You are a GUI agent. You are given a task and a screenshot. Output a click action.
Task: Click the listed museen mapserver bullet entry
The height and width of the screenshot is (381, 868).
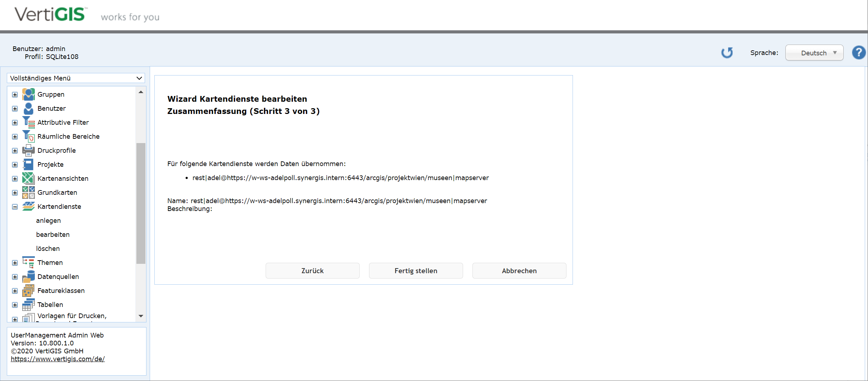pyautogui.click(x=341, y=178)
